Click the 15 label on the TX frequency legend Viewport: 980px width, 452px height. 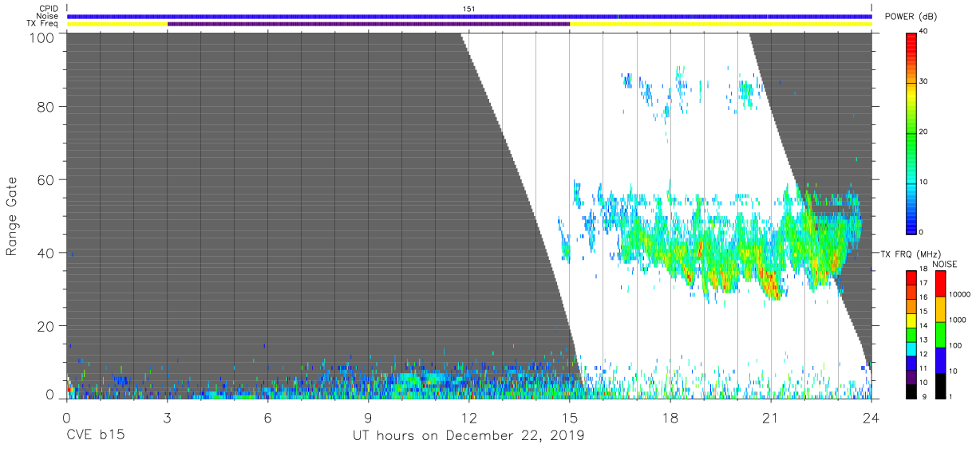[x=924, y=312]
